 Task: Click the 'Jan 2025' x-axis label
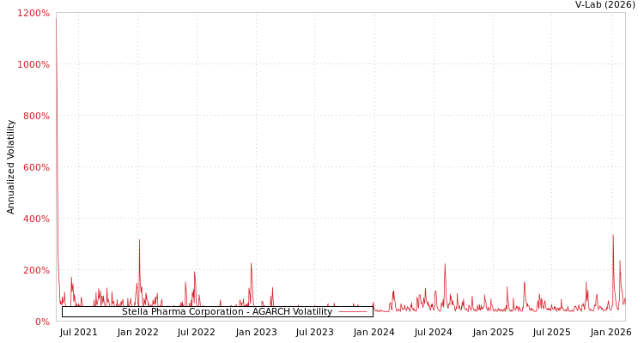coord(493,333)
